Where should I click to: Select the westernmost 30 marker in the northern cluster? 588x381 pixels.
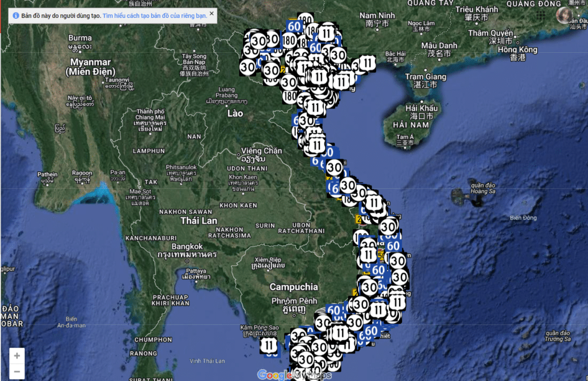pos(248,66)
